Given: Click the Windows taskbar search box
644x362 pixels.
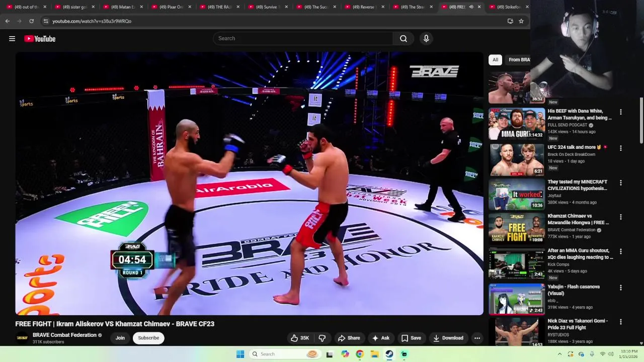Looking at the screenshot, I should pos(285,354).
